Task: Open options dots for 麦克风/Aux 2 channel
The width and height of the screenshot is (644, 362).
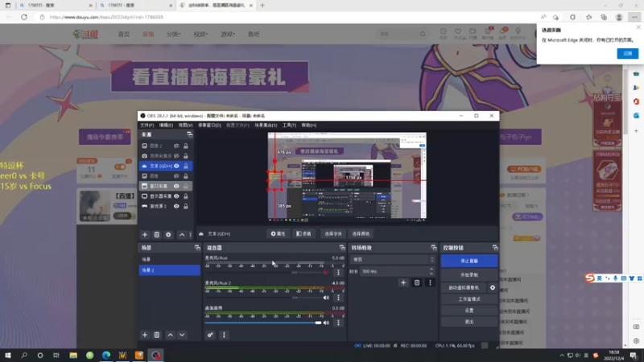Action: click(x=338, y=298)
